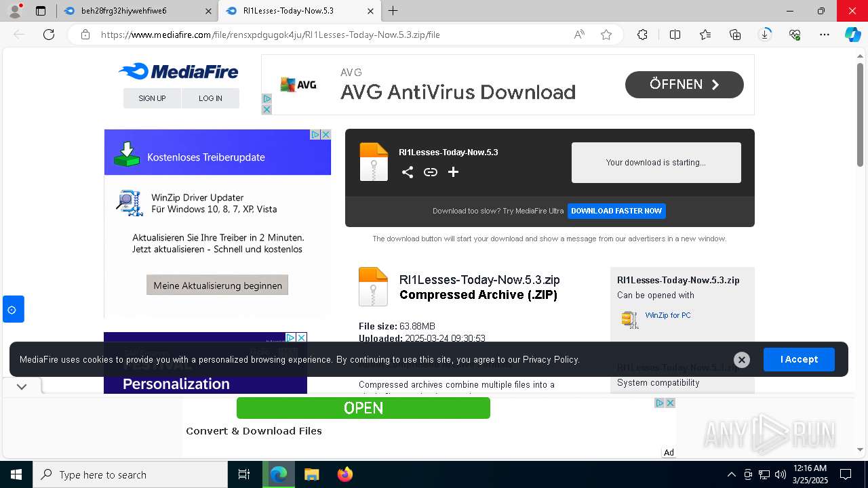This screenshot has width=868, height=488.
Task: Open AdChoices info on AVG banner
Action: [267, 99]
